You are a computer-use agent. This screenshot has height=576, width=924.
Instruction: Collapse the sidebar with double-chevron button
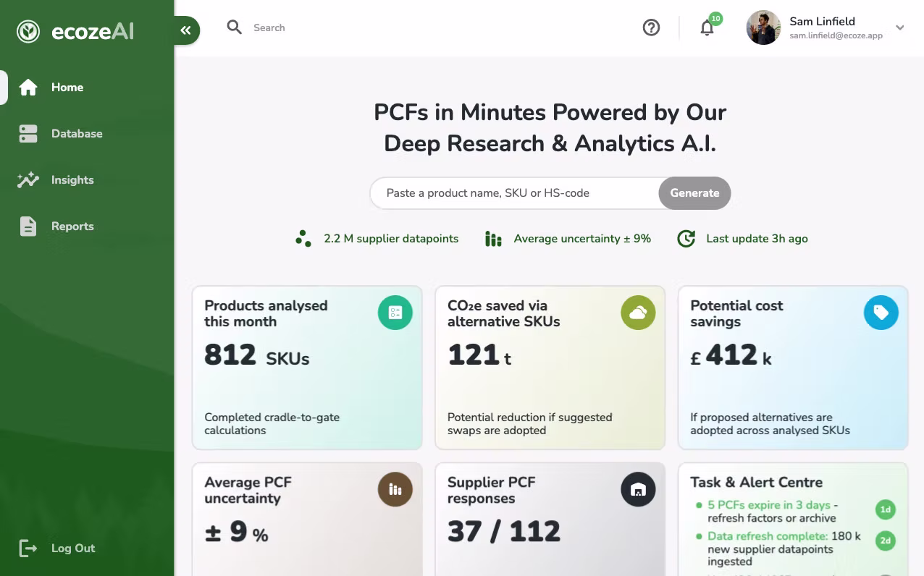point(186,30)
